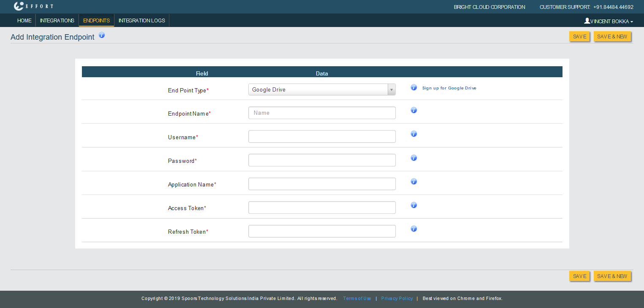Click the info icon beside Add Integration Endpoint title
Viewport: 644px width, 308px height.
[102, 35]
